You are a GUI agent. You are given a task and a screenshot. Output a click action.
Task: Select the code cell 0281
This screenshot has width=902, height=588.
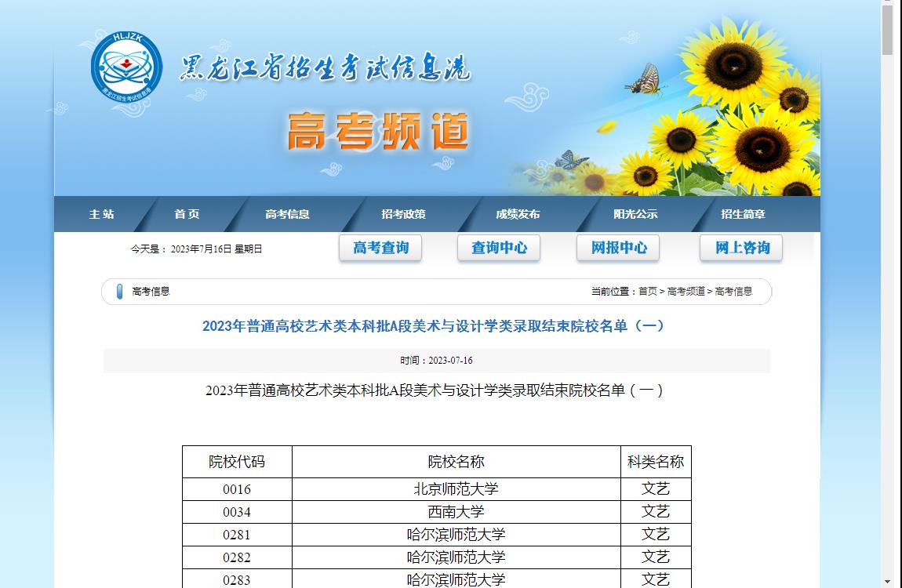(x=237, y=535)
